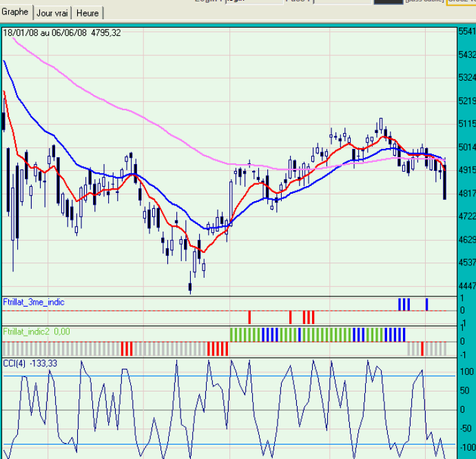This screenshot has height=459, width=476.
Task: Click the Ftrillat_indic2 0,00 indicator label
Action: 37,331
